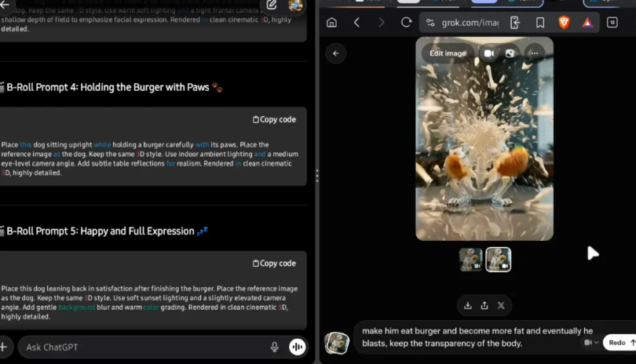Click the Edit image button
The width and height of the screenshot is (636, 364).
[448, 53]
